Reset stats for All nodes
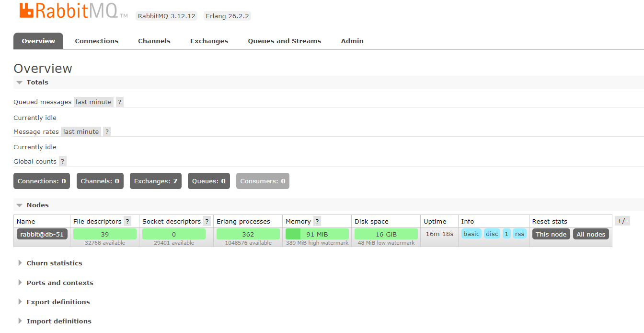644x333 pixels. 591,234
